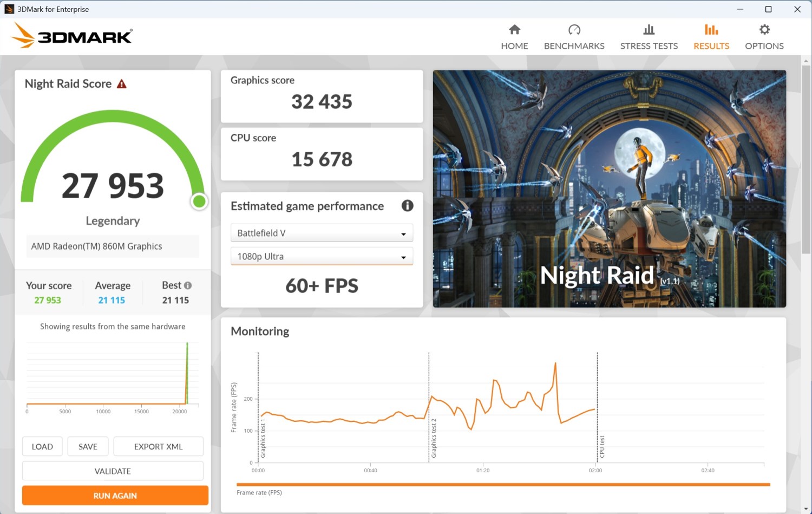This screenshot has width=812, height=514.
Task: Open Options using the gear icon
Action: (764, 30)
